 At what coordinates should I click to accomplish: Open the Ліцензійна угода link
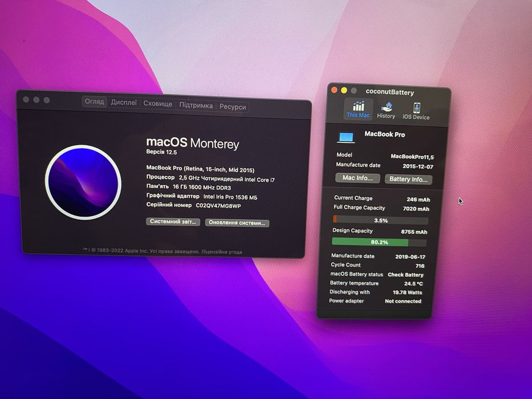[222, 252]
